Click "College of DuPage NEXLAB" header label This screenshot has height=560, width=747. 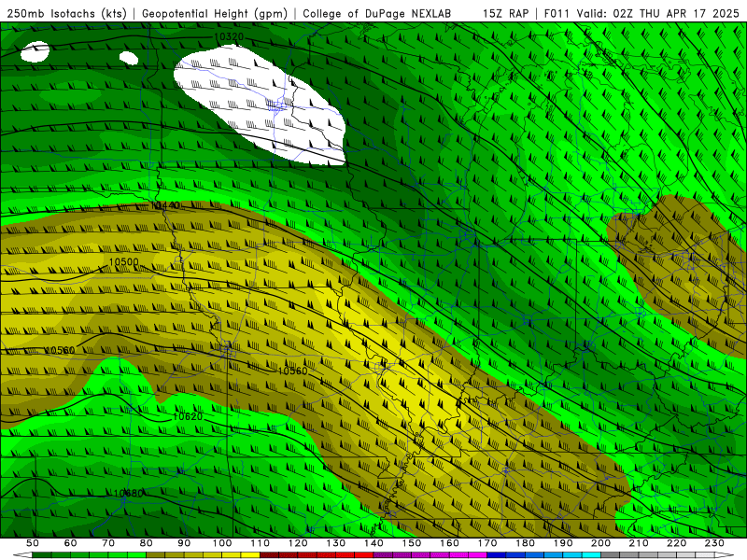point(376,14)
